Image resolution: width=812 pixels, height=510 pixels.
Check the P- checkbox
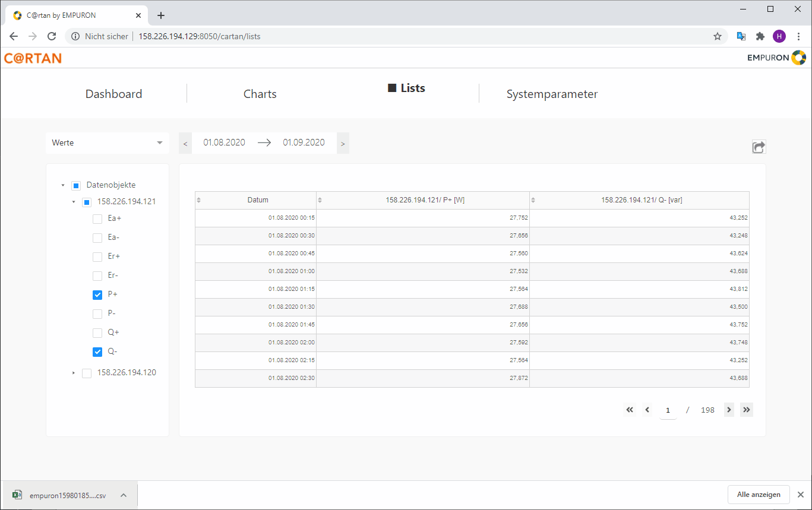(97, 314)
